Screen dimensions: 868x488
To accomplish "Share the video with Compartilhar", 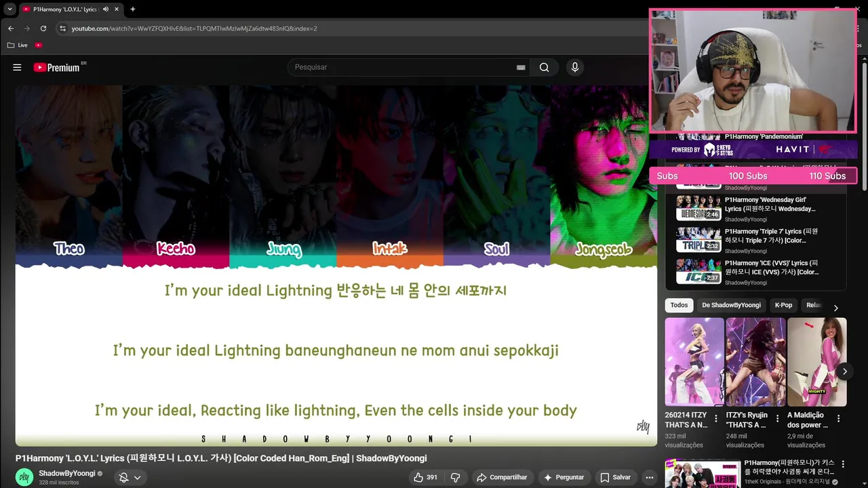I will (x=502, y=477).
